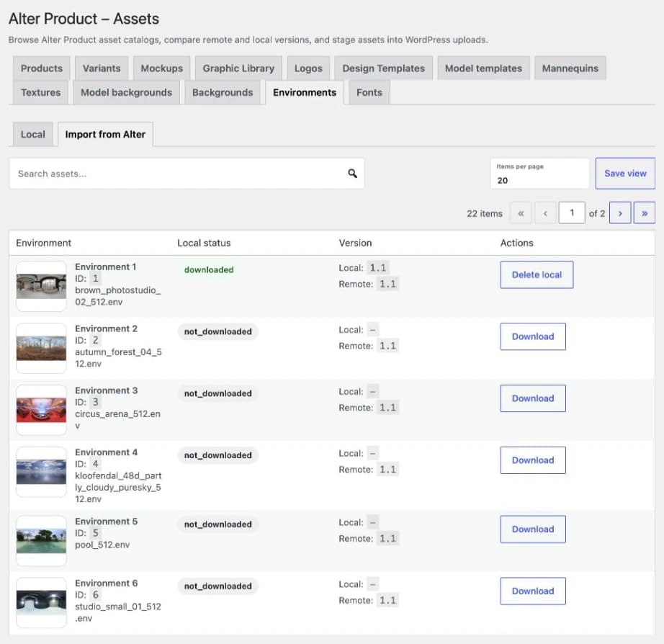Open the pool environment thumbnail
Image resolution: width=664 pixels, height=644 pixels.
41,541
